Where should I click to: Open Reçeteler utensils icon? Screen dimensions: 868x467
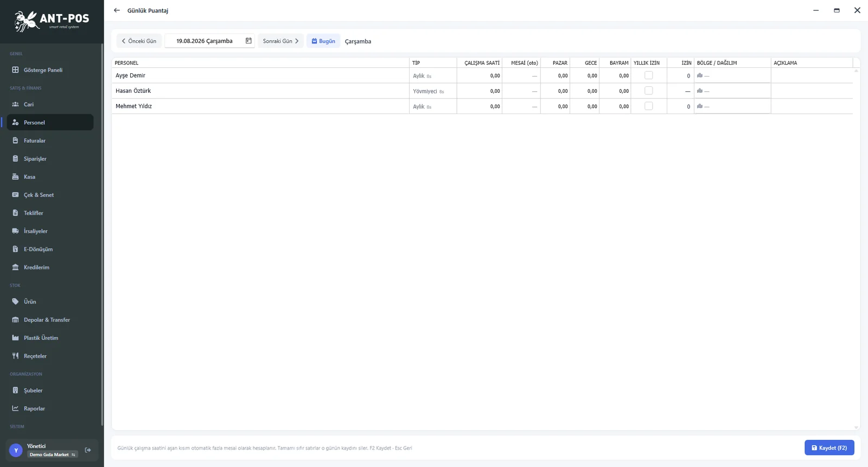[x=15, y=356]
